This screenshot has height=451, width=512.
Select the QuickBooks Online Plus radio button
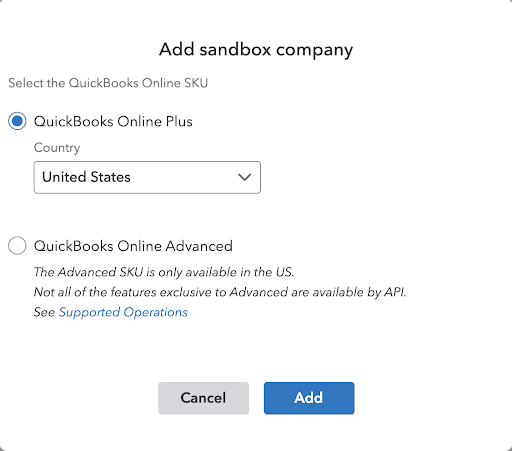[x=17, y=121]
